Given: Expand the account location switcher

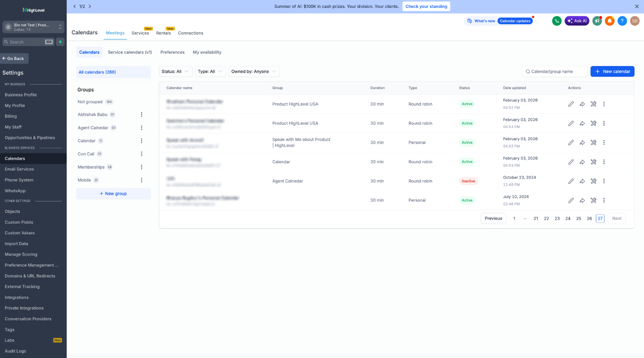Looking at the screenshot, I should tap(33, 27).
